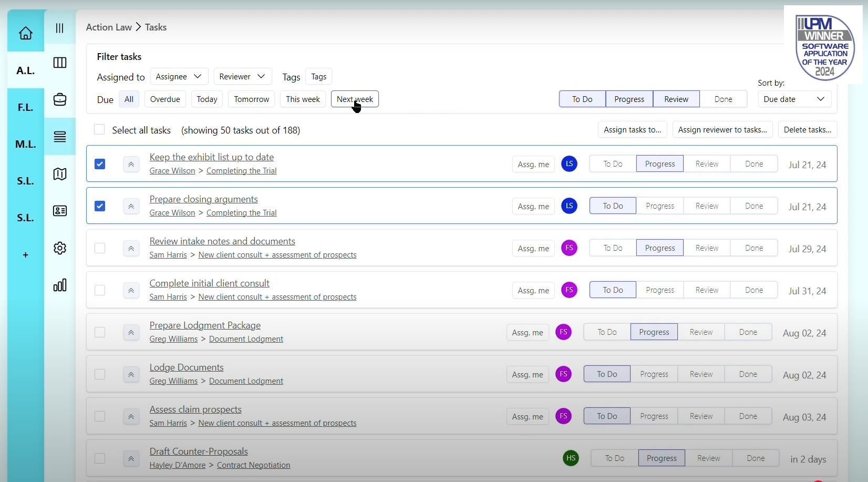Screen dimensions: 868x482
Task: Open the settings gear icon
Action: [x=60, y=248]
